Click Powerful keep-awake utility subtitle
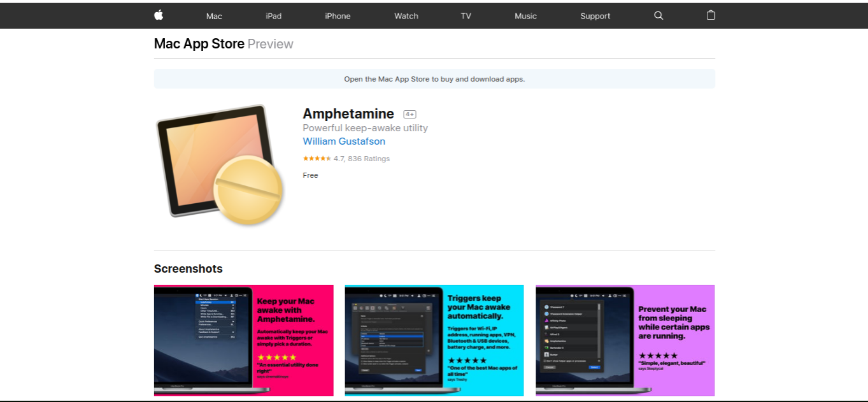The height and width of the screenshot is (402, 868). (x=366, y=128)
